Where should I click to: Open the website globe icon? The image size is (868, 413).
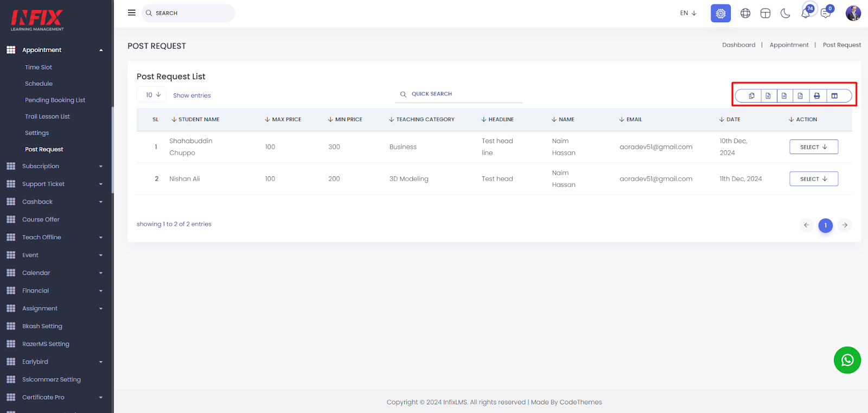click(x=745, y=14)
